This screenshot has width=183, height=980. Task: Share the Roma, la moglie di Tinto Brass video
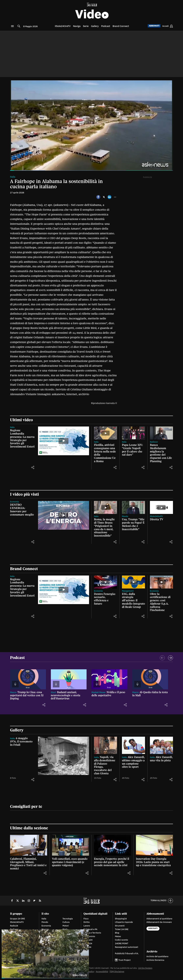tap(115, 542)
